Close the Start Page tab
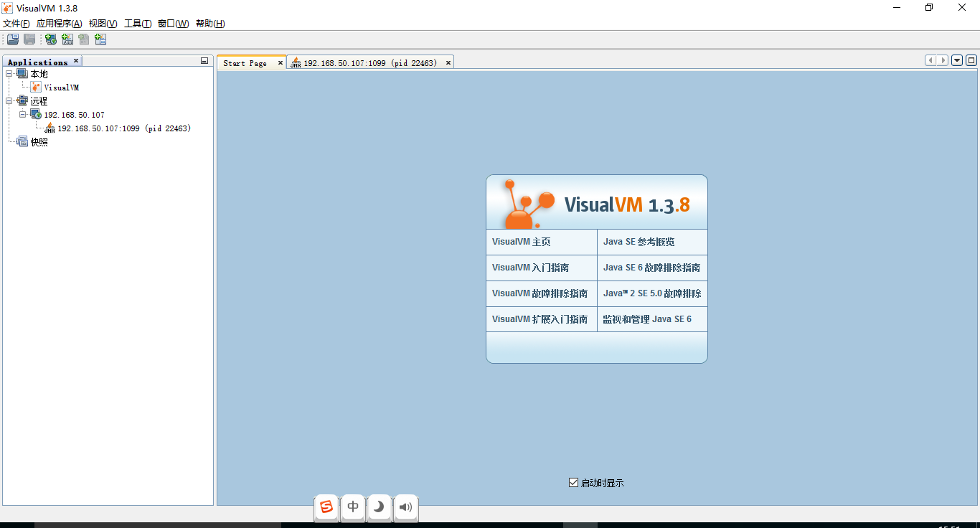Screen dimensions: 980x528 (x=281, y=63)
